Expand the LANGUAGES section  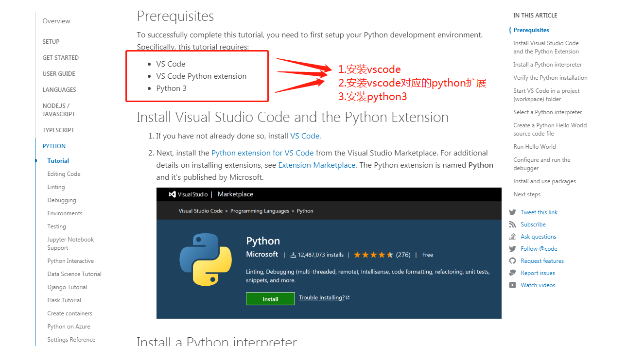[59, 90]
